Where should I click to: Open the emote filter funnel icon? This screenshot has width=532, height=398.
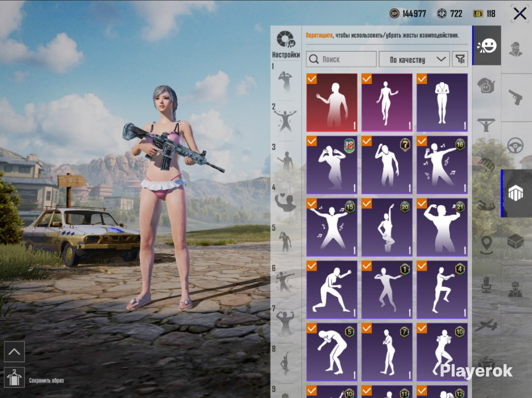click(460, 59)
